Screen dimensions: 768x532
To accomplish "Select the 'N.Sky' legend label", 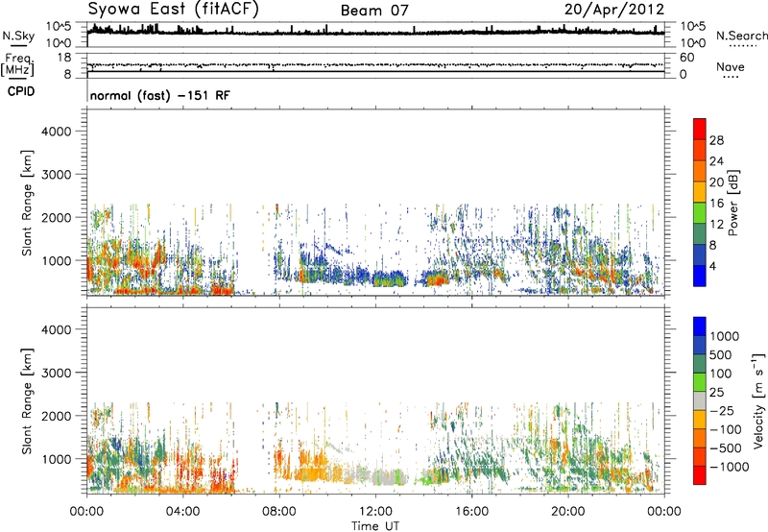I will pyautogui.click(x=18, y=36).
